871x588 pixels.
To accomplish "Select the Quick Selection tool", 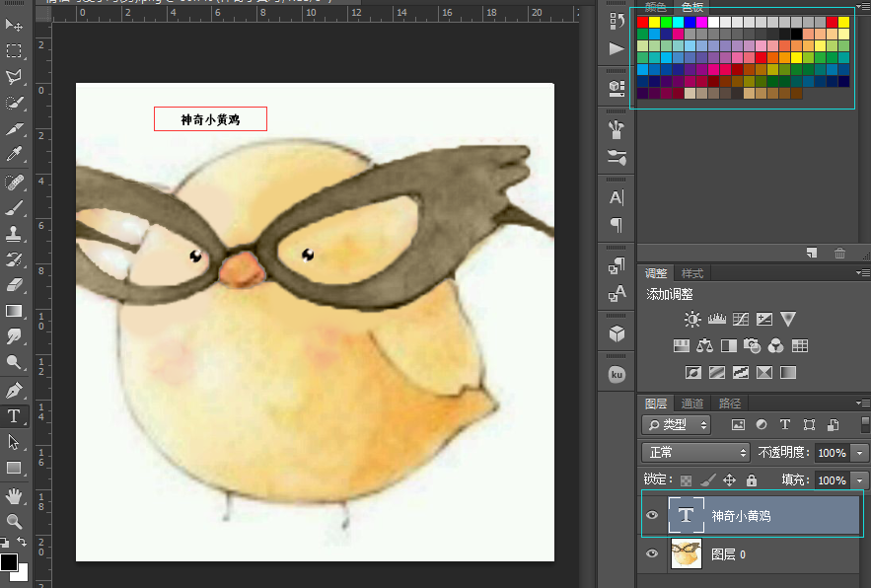I will (14, 103).
